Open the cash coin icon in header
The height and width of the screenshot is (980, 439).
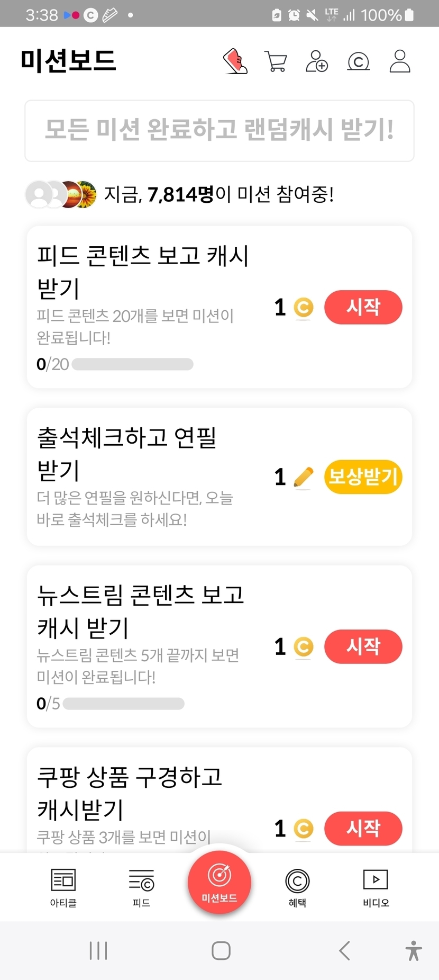click(358, 62)
